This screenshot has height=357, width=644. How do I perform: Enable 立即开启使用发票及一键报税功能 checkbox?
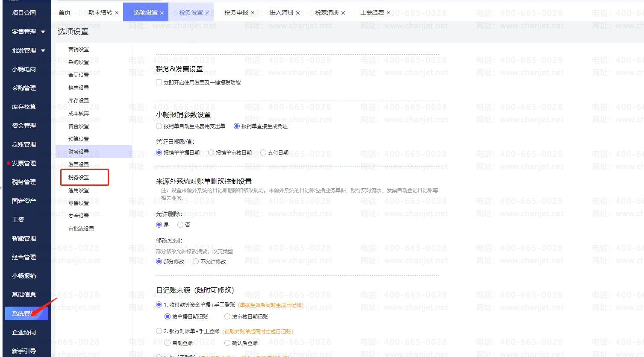point(159,83)
